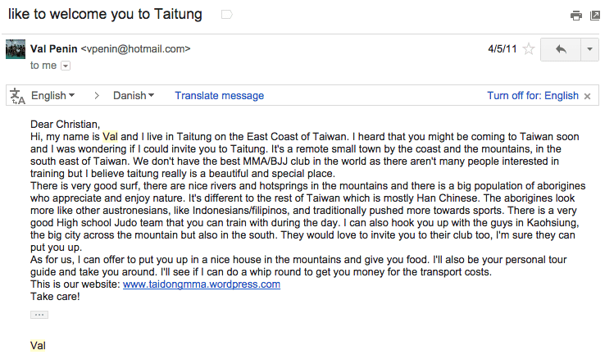The width and height of the screenshot is (614, 364).
Task: Open the email in a new window
Action: point(595,16)
